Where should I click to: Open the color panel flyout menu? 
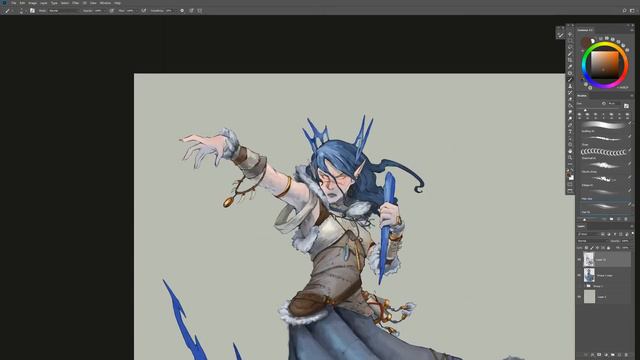tap(632, 30)
